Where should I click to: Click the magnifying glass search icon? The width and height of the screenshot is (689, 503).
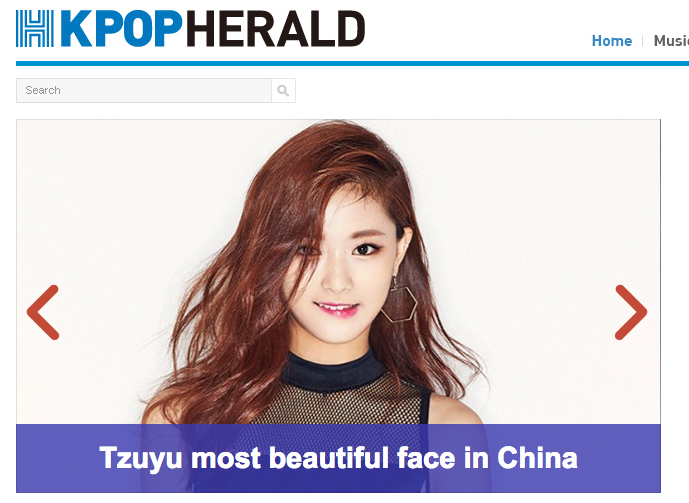(x=283, y=90)
